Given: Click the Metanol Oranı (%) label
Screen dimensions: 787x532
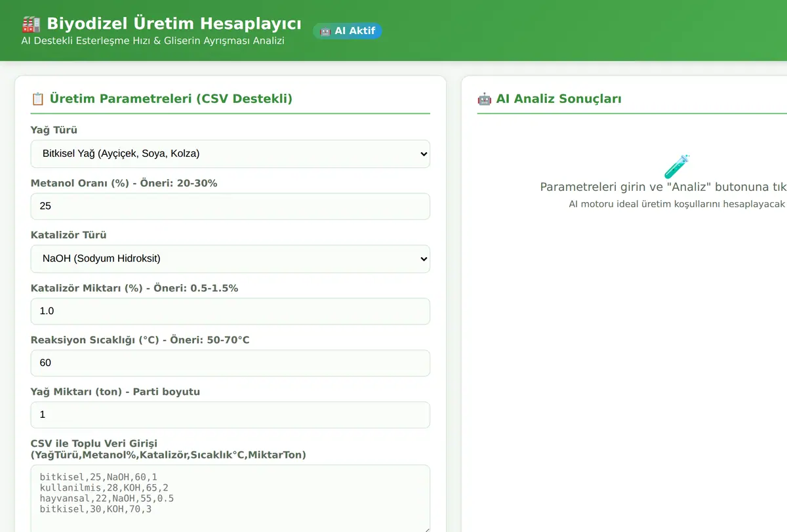Looking at the screenshot, I should [x=124, y=183].
